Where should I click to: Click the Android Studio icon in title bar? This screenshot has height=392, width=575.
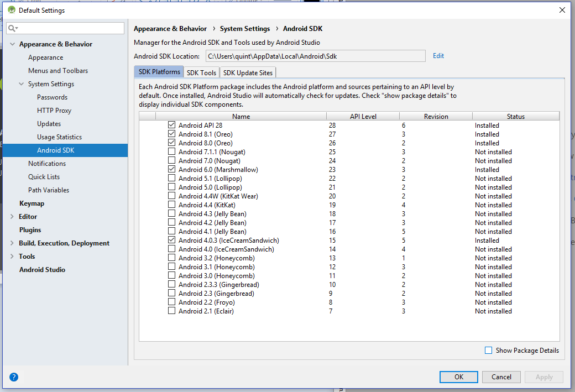pyautogui.click(x=11, y=10)
